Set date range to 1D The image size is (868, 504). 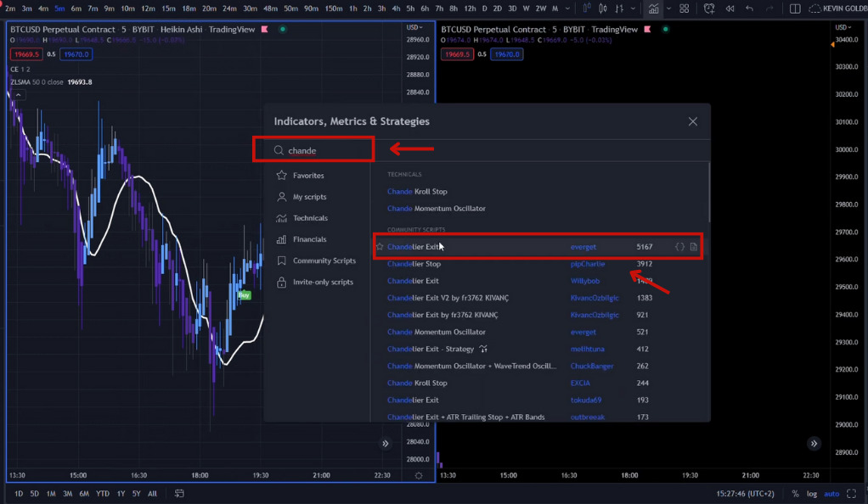[19, 494]
